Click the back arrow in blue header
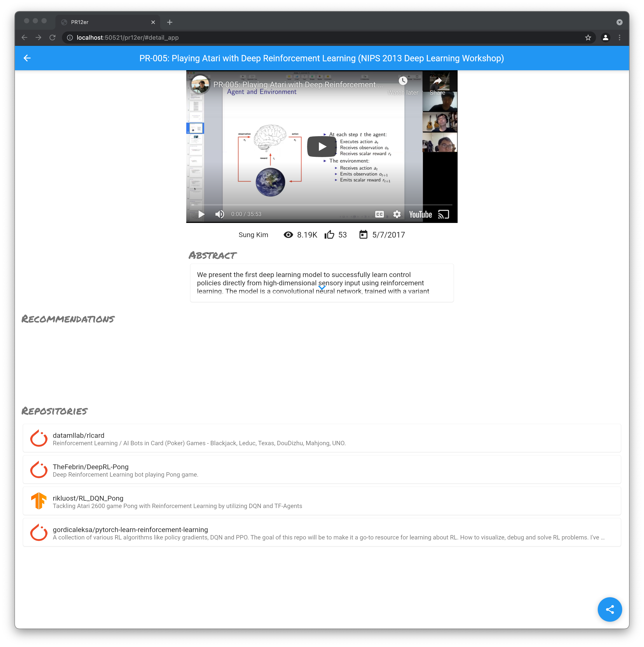 (27, 58)
